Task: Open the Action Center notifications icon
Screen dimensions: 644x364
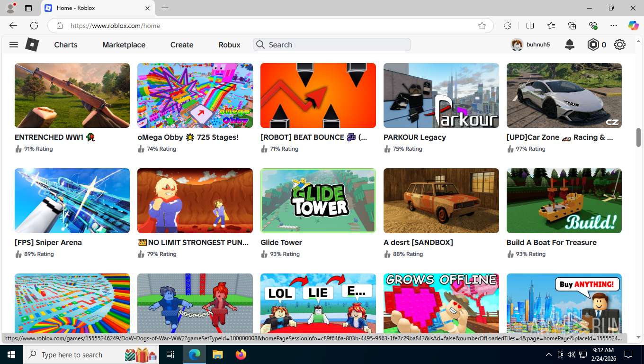Action: coord(628,355)
